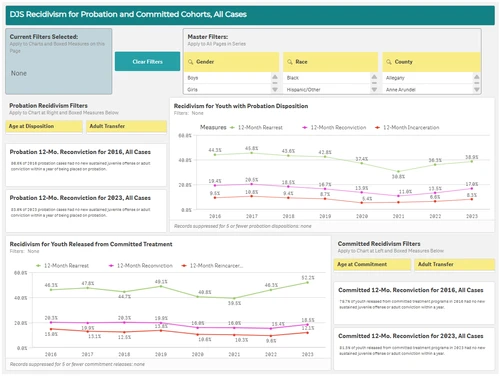Viewport: 500px width, 376px height.
Task: Click the Probation 12-Mo. Reconviction for 2023 card
Action: 86,211
